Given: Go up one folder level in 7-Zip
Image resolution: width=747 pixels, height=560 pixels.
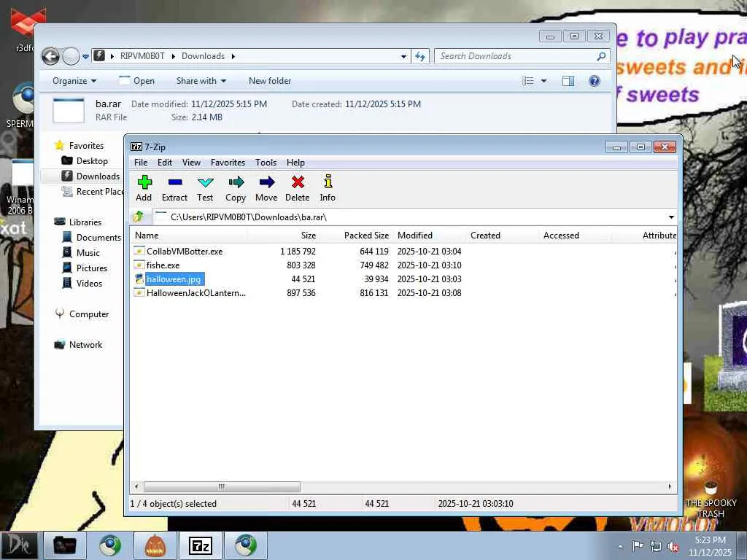Looking at the screenshot, I should click(139, 217).
